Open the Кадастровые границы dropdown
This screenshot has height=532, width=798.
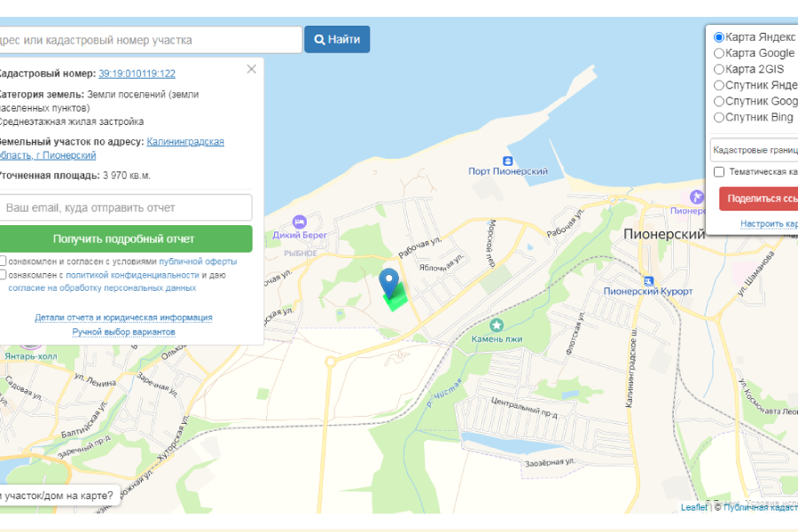754,150
